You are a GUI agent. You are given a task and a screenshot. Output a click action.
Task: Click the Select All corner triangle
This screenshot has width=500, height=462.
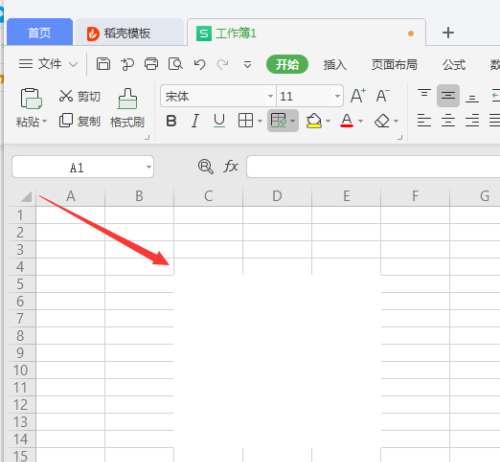pos(26,197)
